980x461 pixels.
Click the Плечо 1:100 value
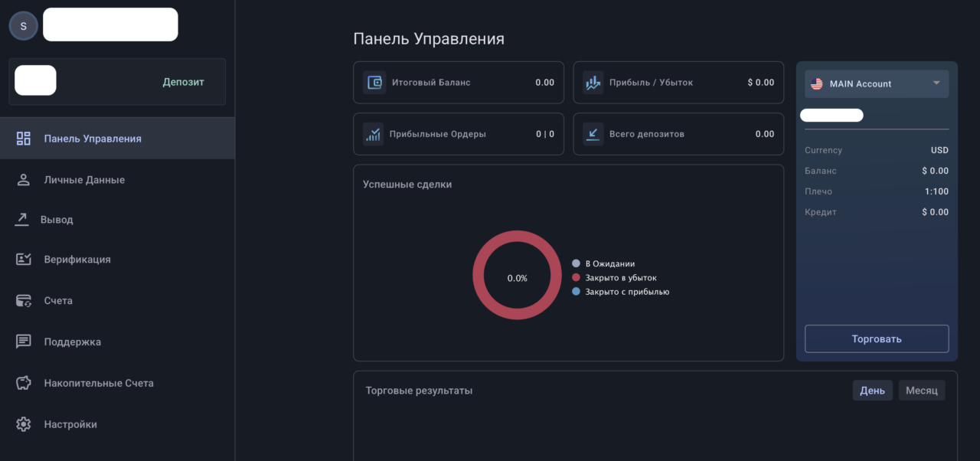936,191
